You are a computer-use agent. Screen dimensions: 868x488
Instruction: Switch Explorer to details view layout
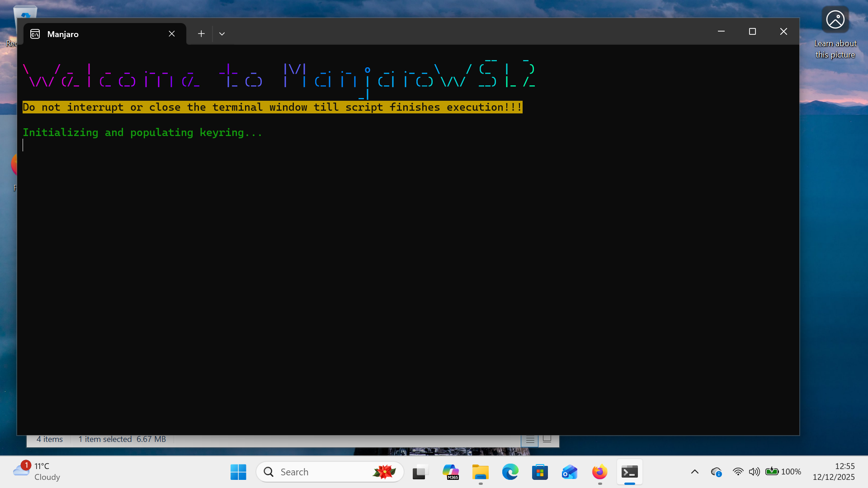529,439
